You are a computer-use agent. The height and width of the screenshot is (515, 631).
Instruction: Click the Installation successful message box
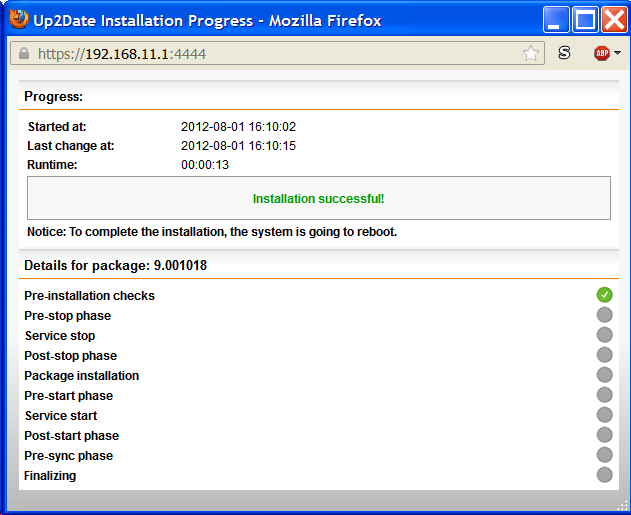click(318, 198)
